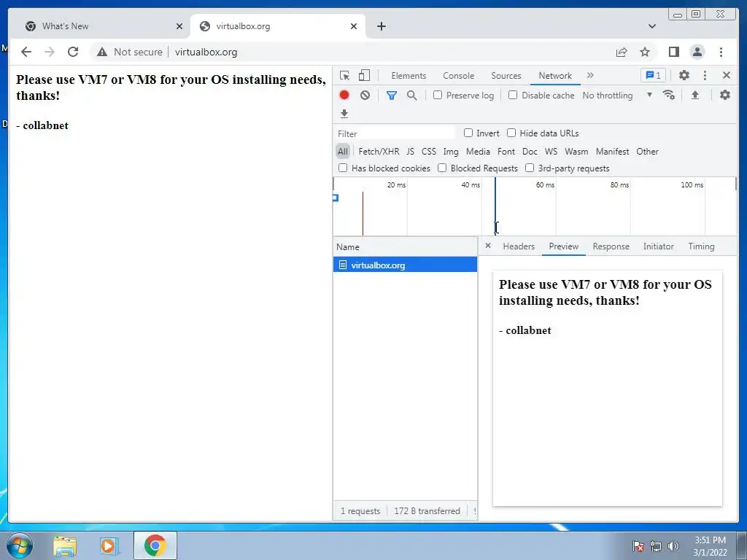Click the network Filter text field
This screenshot has width=747, height=560.
click(396, 133)
